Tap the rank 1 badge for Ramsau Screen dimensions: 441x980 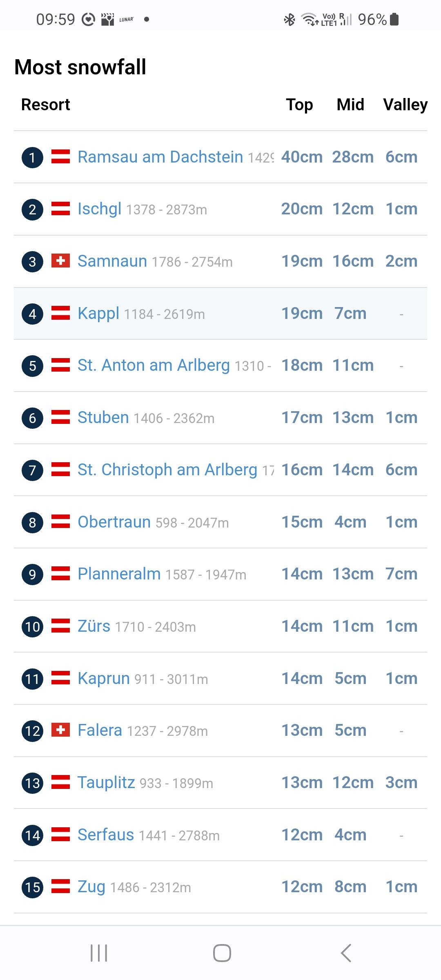click(32, 157)
